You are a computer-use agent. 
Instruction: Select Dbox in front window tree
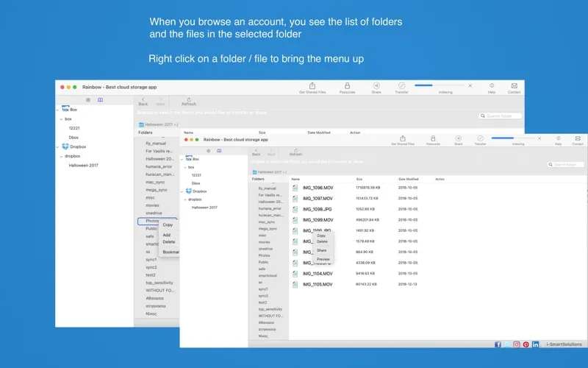196,183
